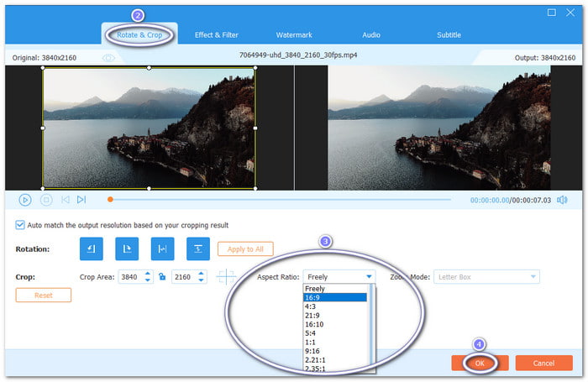
Task: Click the Stop playback button
Action: (x=46, y=200)
